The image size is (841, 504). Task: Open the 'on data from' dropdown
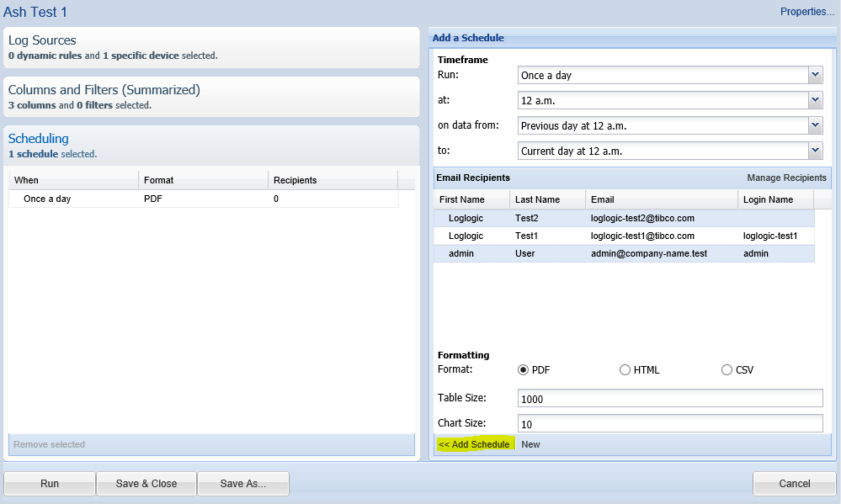(814, 125)
